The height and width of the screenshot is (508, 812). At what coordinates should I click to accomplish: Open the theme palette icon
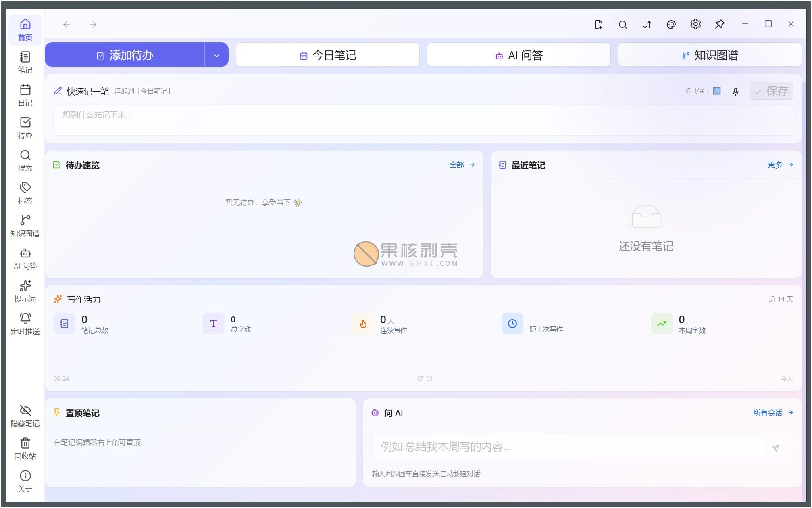point(671,25)
